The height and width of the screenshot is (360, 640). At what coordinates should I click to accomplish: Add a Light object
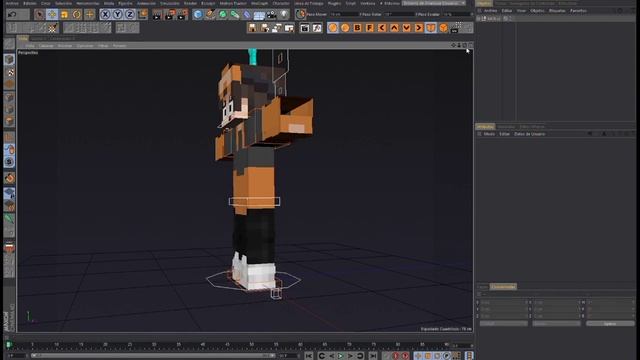[284, 14]
